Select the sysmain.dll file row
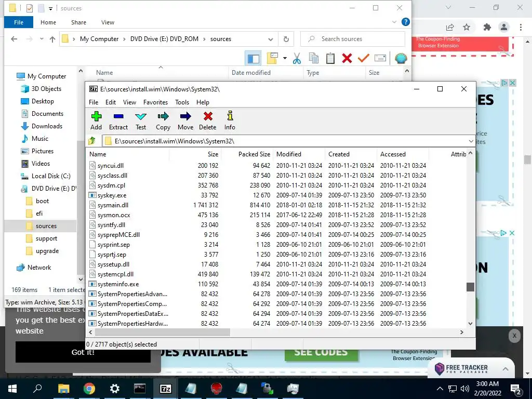The image size is (532, 399). 258,205
